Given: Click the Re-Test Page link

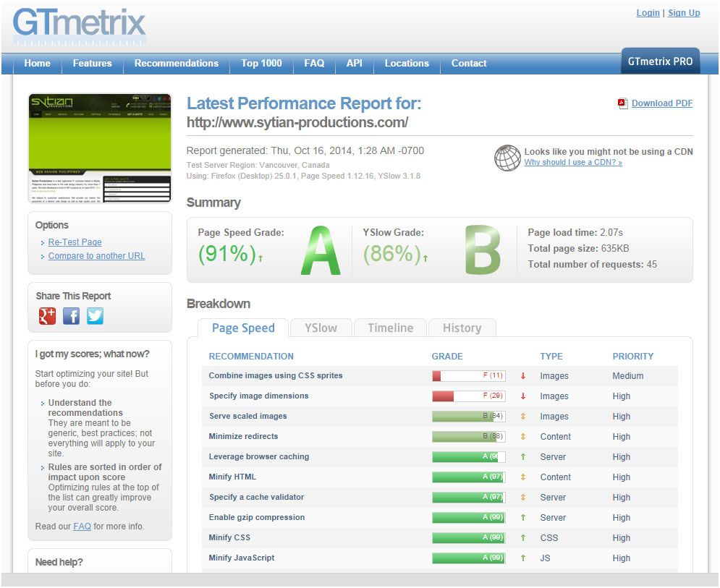Looking at the screenshot, I should 75,242.
